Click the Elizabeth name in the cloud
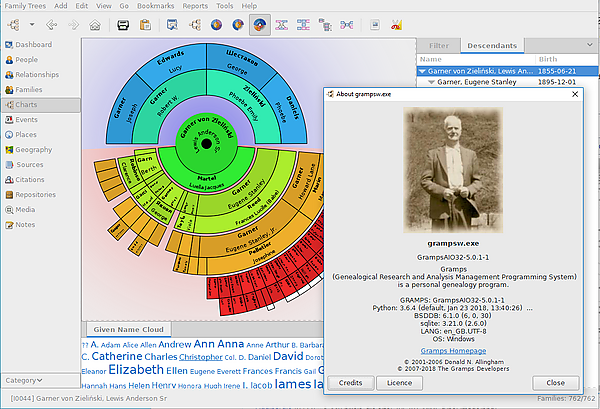600x409 pixels. (x=136, y=370)
